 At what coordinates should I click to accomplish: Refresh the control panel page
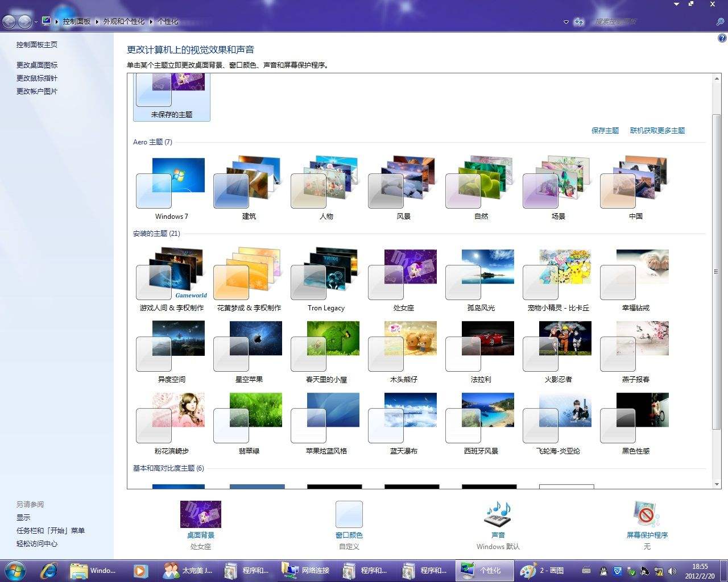coord(579,22)
